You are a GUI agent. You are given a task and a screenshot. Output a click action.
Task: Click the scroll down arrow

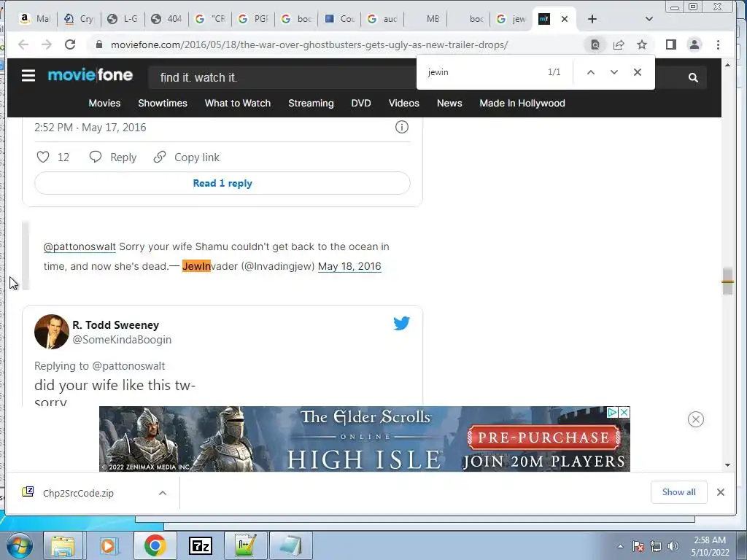point(727,465)
